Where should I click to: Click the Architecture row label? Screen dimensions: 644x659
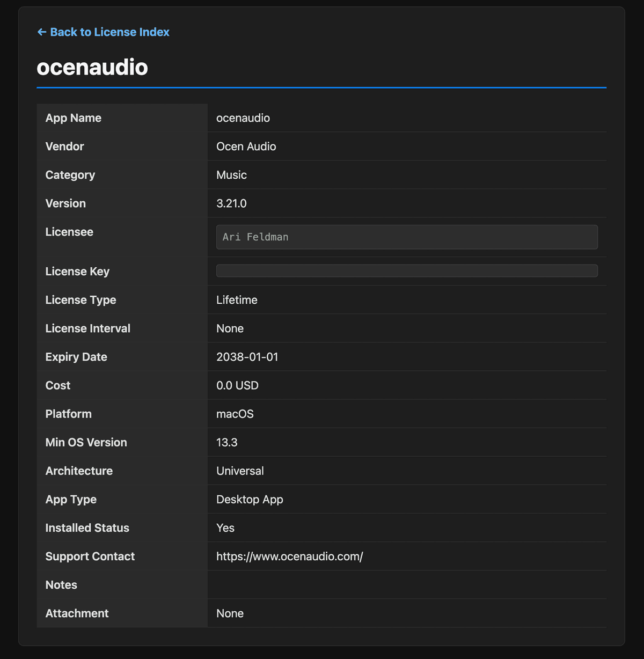pyautogui.click(x=79, y=471)
